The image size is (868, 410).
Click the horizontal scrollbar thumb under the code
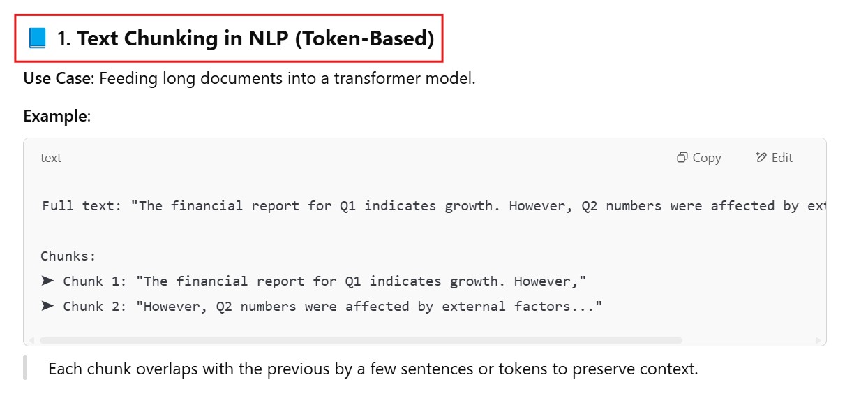[360, 341]
